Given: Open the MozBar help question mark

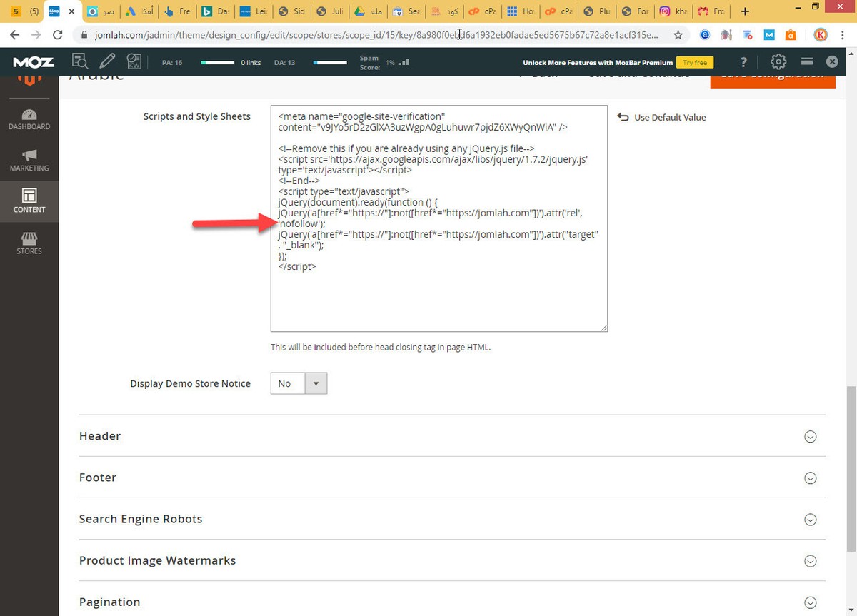Looking at the screenshot, I should click(x=744, y=62).
